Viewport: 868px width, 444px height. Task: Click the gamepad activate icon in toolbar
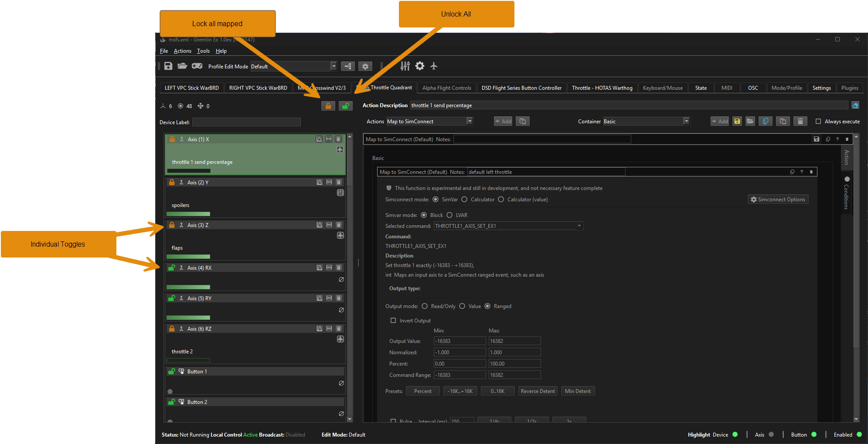click(x=197, y=66)
